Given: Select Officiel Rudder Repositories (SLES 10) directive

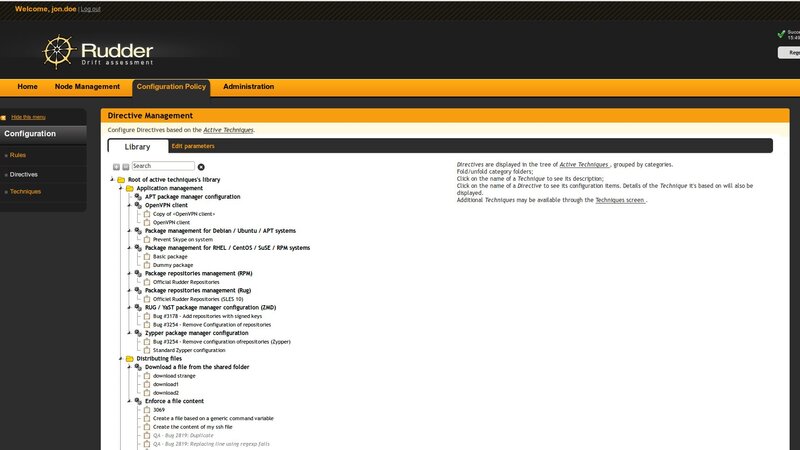Looking at the screenshot, I should (x=198, y=299).
